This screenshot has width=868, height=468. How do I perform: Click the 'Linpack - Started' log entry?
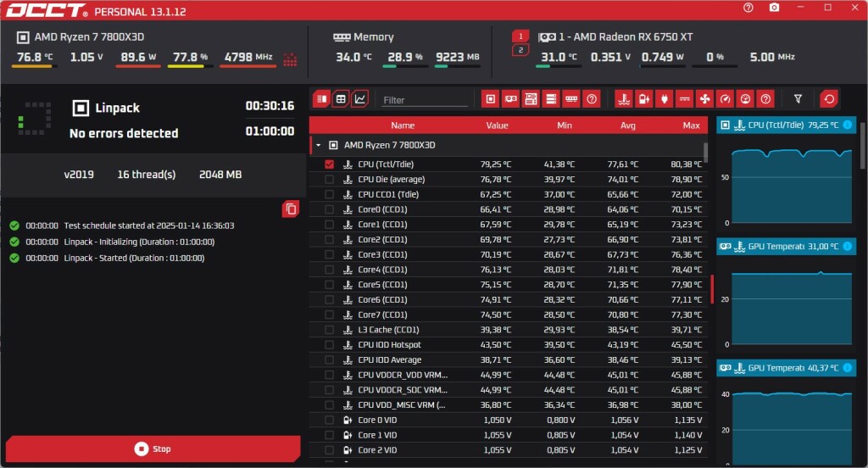[134, 258]
